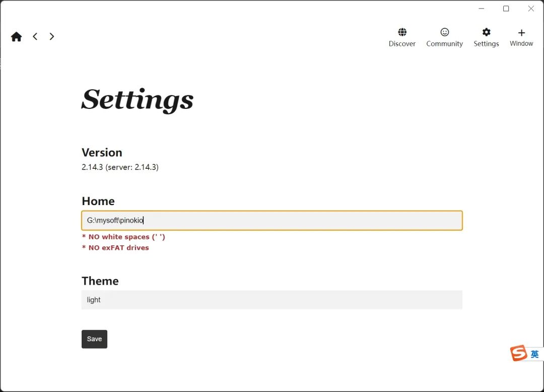The height and width of the screenshot is (392, 544).
Task: Open the Theme selector showing light
Action: (272, 299)
